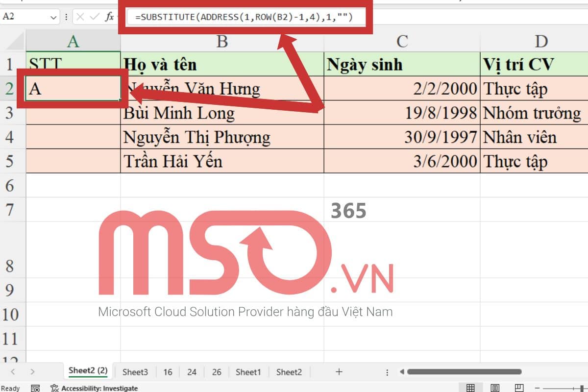Select column A header
Image resolution: width=588 pixels, height=392 pixels.
click(73, 41)
